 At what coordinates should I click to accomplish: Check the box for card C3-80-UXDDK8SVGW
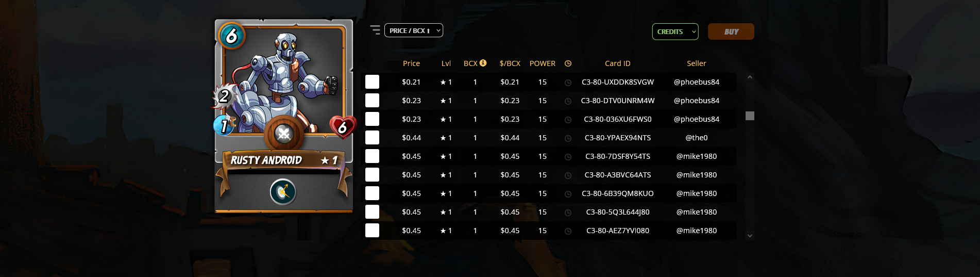[372, 82]
